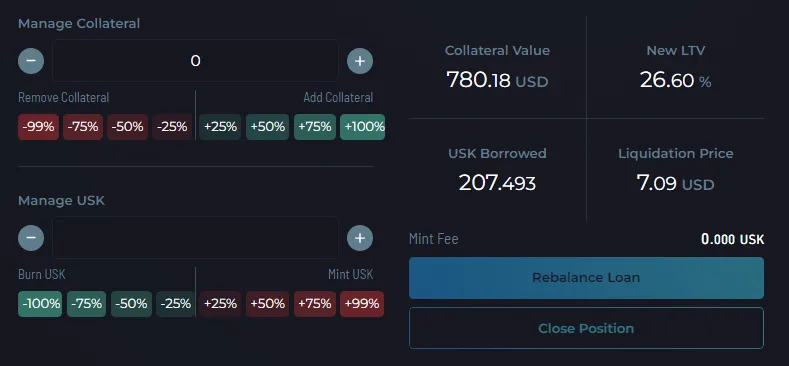The image size is (789, 366).
Task: Select the -75% Remove Collateral preset
Action: (83, 127)
